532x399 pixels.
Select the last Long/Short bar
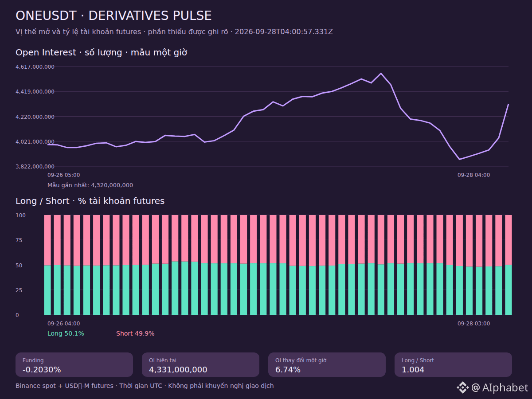pos(509,265)
